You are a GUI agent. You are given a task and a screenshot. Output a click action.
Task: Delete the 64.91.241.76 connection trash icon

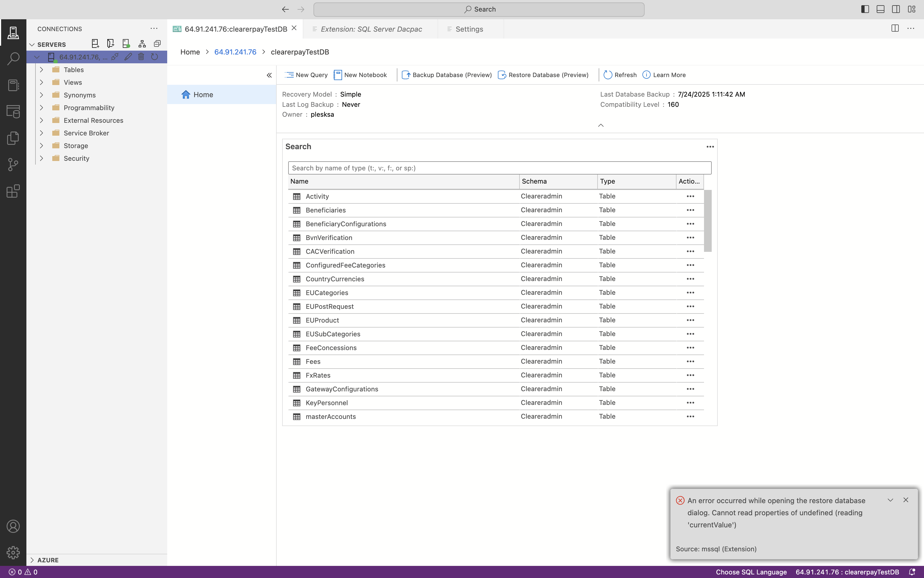tap(141, 57)
